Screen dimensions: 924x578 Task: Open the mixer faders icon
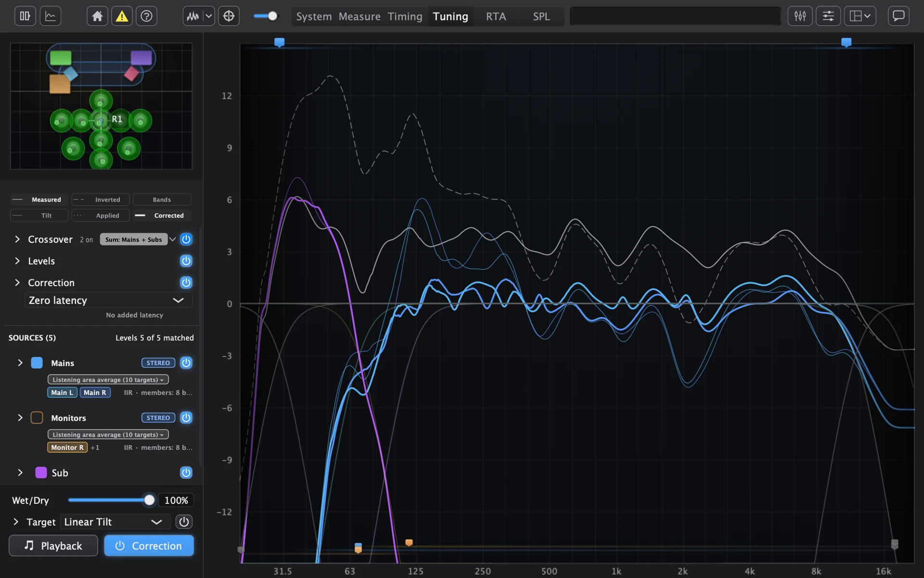pos(800,16)
